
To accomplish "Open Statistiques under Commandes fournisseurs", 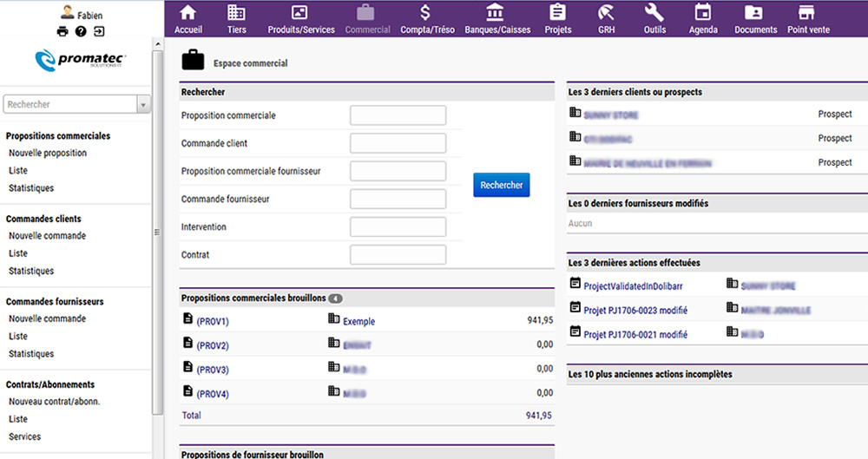I will [31, 354].
